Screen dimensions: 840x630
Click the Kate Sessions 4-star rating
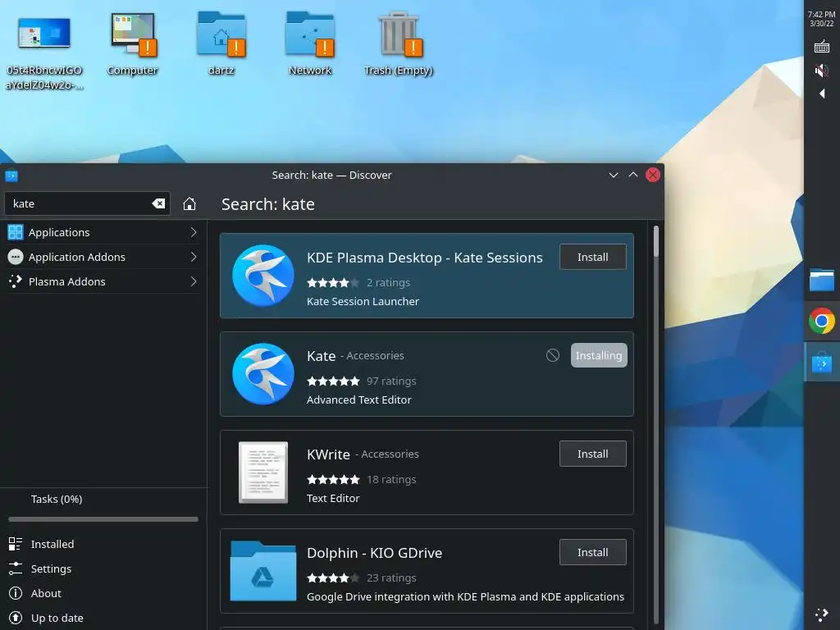[333, 282]
